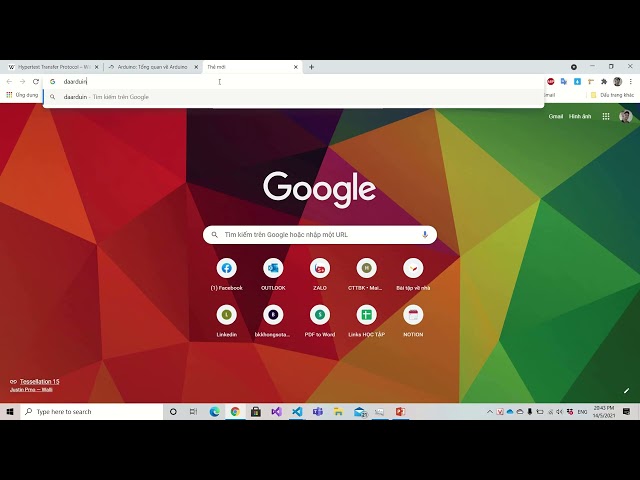
Task: Click the black circle icon in the tab strip
Action: 574,67
